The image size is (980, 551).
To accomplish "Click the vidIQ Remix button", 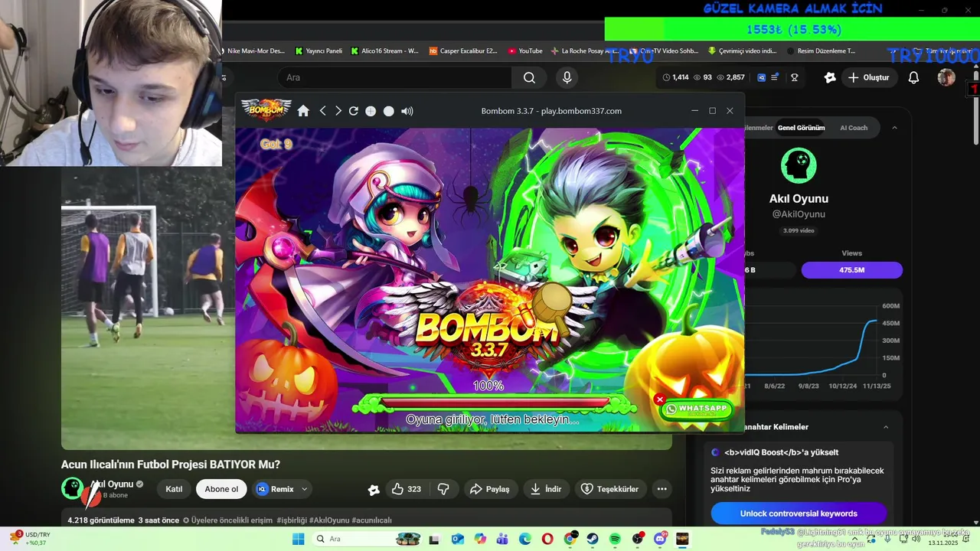I will (x=275, y=489).
